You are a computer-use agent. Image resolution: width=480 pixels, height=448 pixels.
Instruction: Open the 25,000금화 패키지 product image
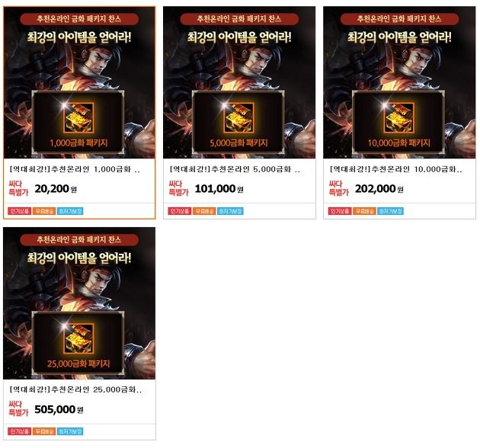coord(79,303)
